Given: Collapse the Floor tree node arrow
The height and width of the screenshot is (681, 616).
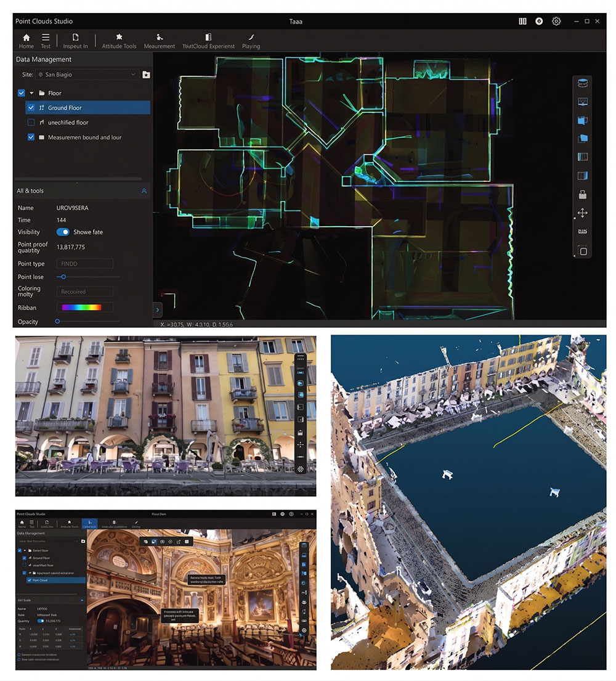Looking at the screenshot, I should click(31, 93).
